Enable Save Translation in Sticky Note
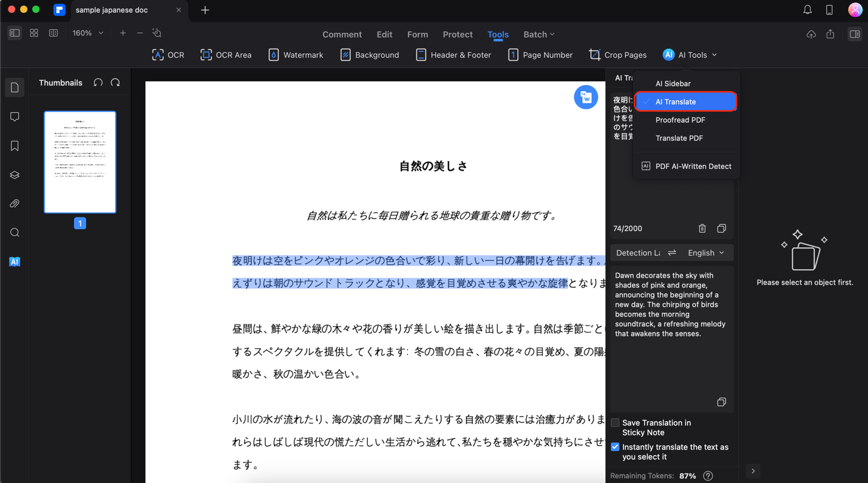868x483 pixels. point(615,423)
